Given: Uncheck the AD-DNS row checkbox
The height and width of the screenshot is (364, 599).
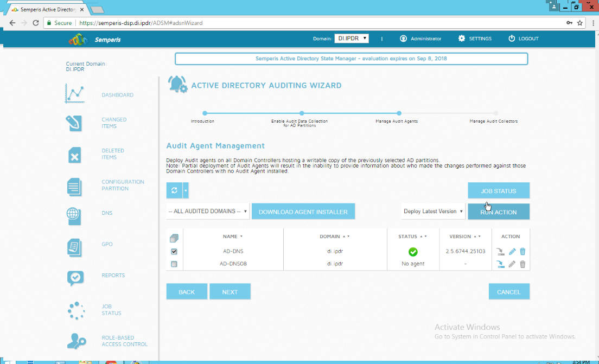Looking at the screenshot, I should [x=174, y=252].
